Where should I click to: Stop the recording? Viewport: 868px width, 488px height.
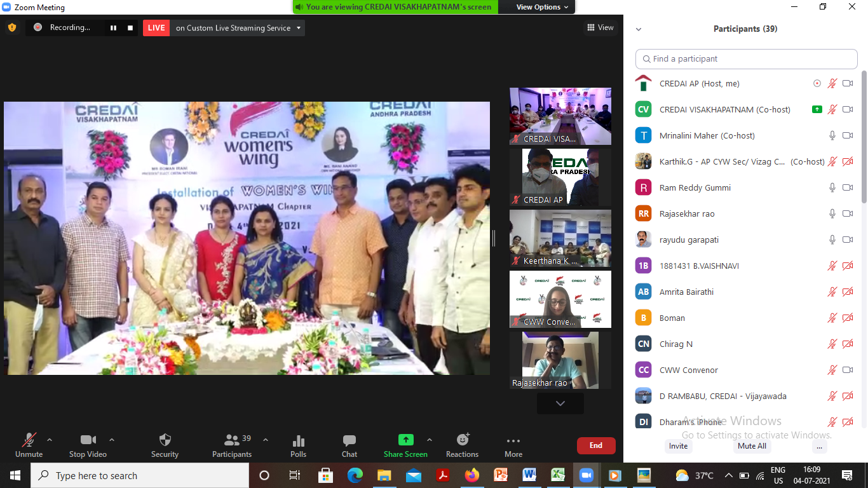point(130,28)
